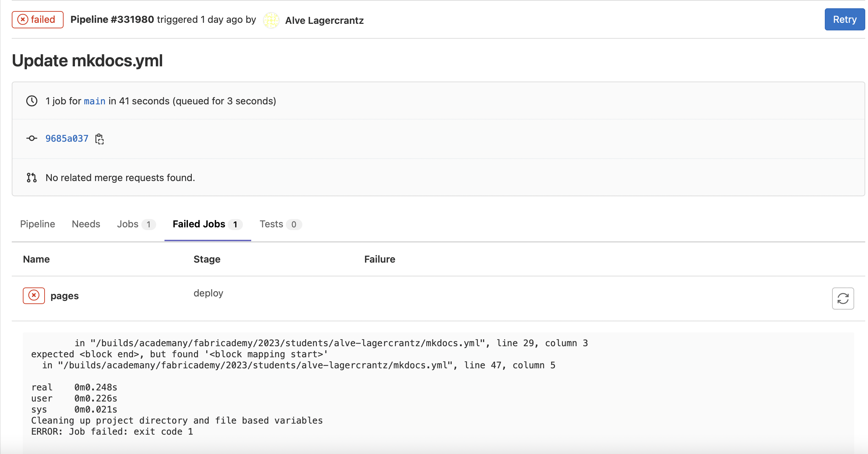
Task: Open Alve Lagercrantz profile link
Action: click(324, 20)
